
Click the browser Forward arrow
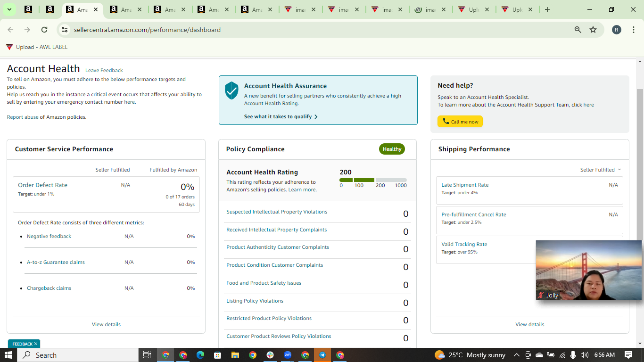point(27,30)
